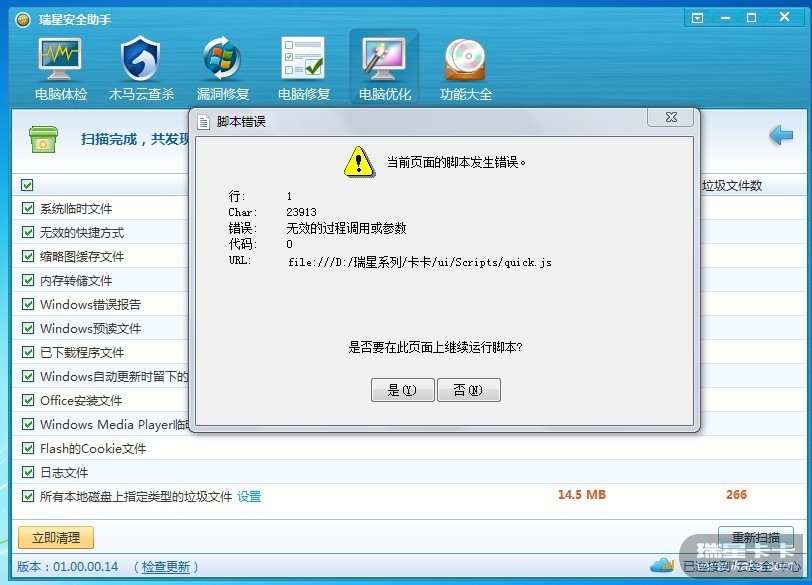Open the 检查更新 check update link
Screen dimensions: 812x585
tap(166, 567)
